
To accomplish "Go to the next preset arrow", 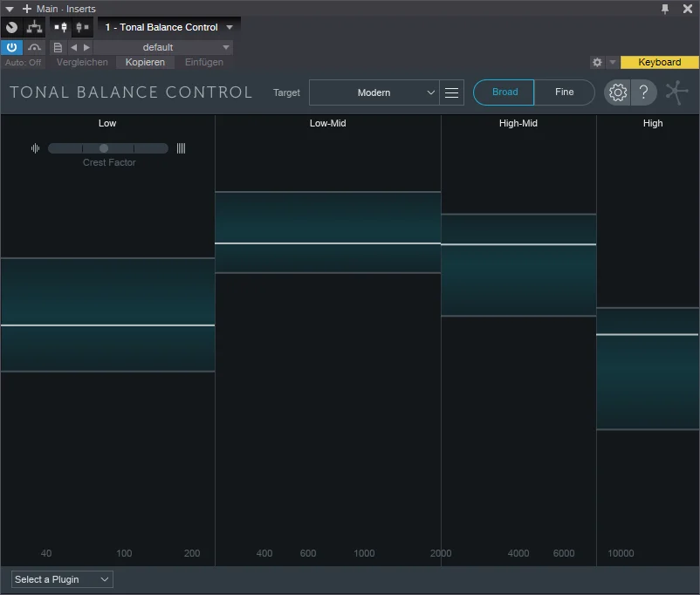I will (x=86, y=47).
